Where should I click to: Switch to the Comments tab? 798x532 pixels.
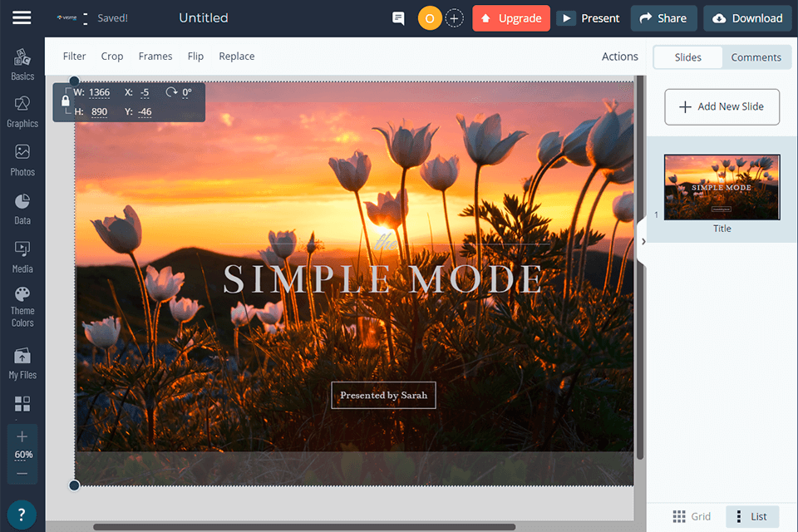tap(756, 57)
